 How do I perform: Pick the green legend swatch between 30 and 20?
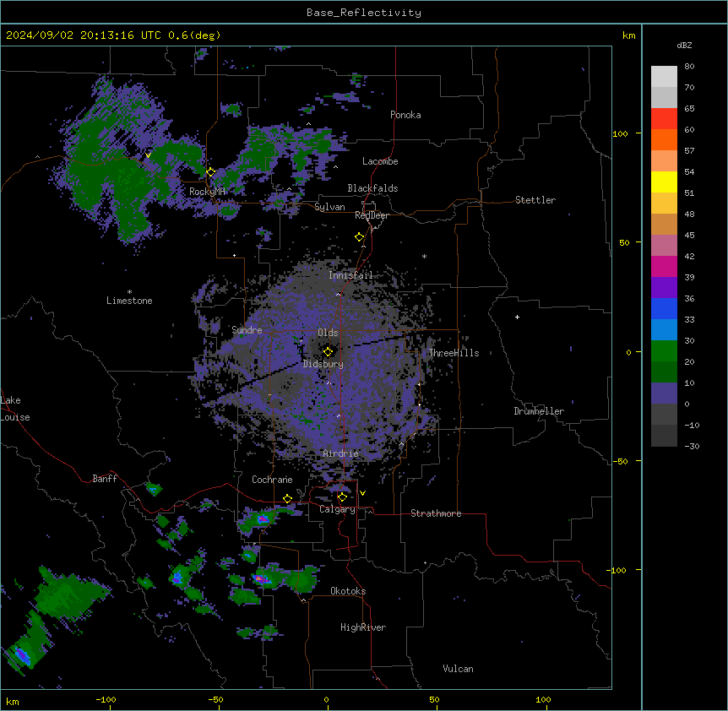[x=664, y=351]
